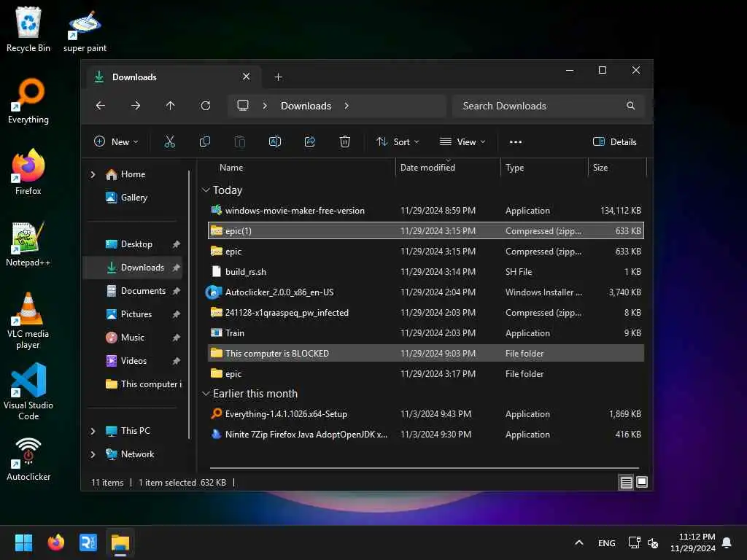Open the New dropdown menu
This screenshot has height=560, width=747.
click(x=116, y=142)
